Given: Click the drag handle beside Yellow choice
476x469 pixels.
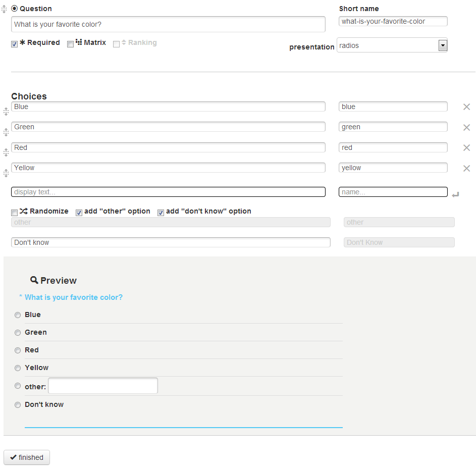Looking at the screenshot, I should (x=6, y=173).
